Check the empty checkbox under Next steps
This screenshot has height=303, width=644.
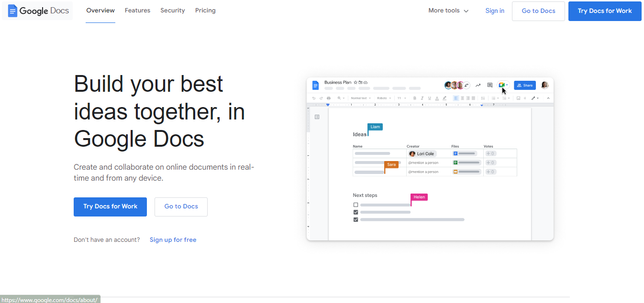(355, 205)
